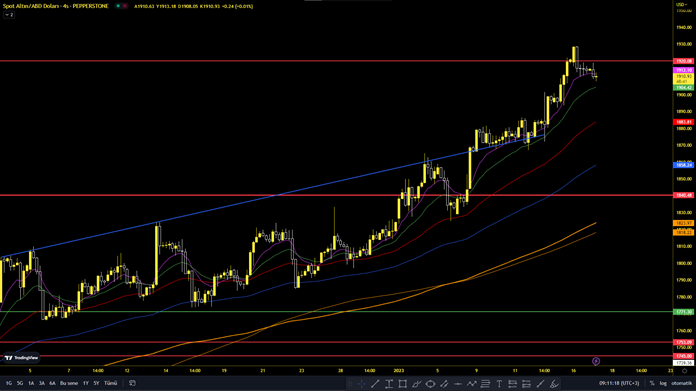The image size is (696, 391).
Task: Toggle percent scale mode
Action: coord(652,383)
